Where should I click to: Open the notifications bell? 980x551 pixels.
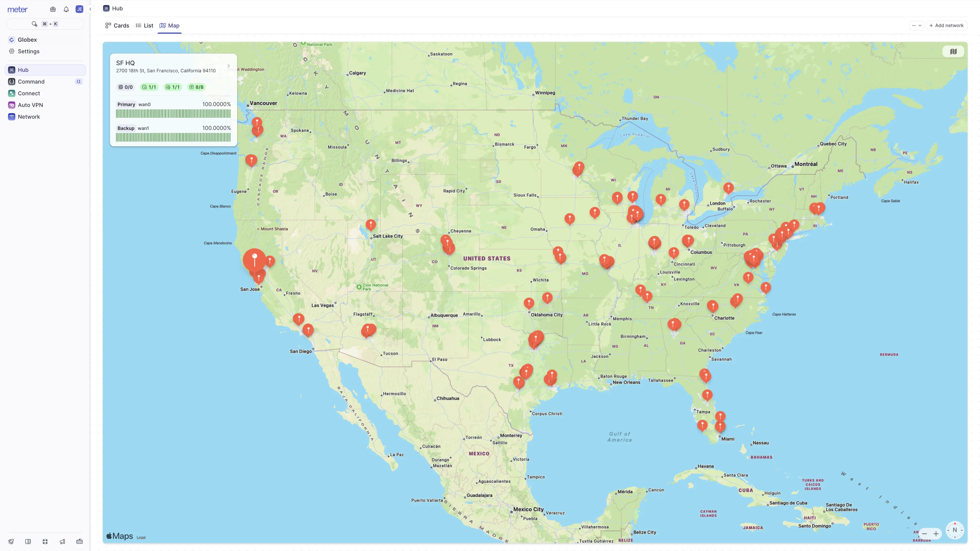(66, 9)
